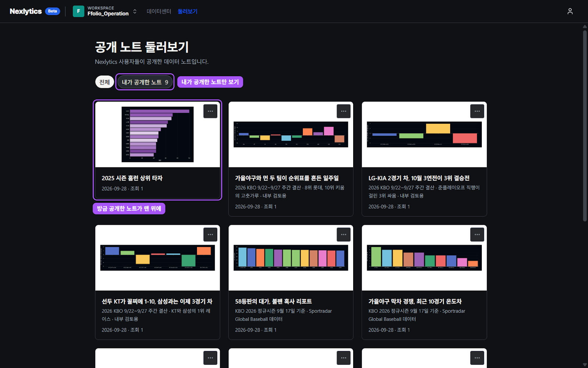588x368 pixels.
Task: Click the Sportradar description under 58등판의 대가
Action: coord(283,315)
